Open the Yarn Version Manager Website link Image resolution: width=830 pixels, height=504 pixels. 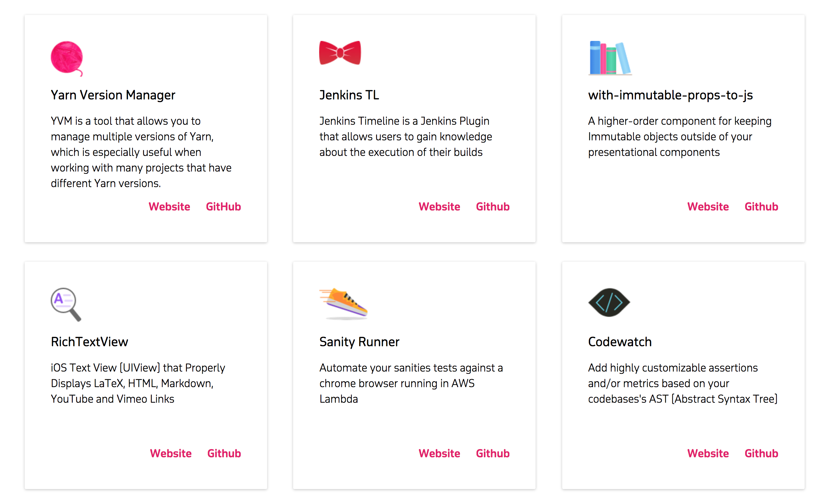[x=169, y=207]
